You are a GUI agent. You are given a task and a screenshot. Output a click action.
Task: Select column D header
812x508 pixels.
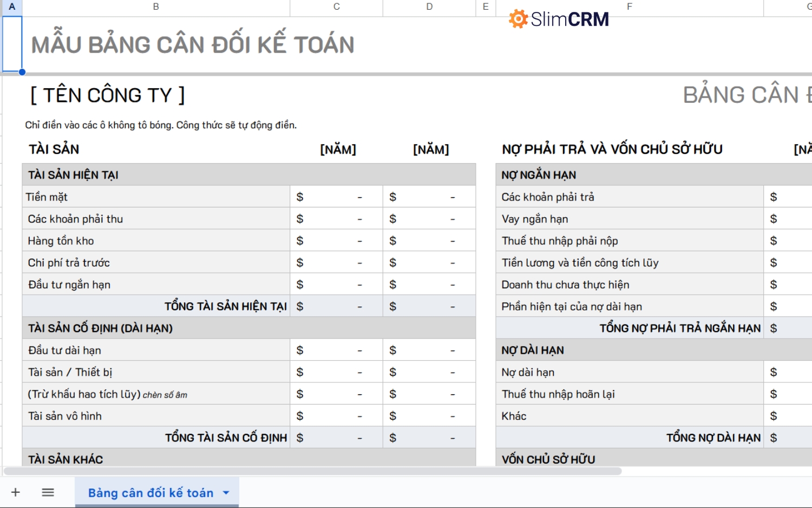(429, 7)
